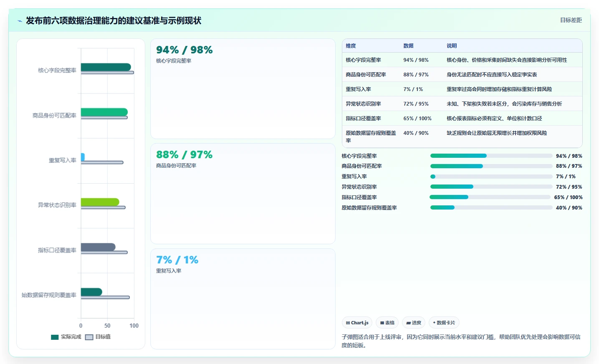This screenshot has height=364, width=599.
Task: Click the lime green 异常状态识别率 chart bar
Action: click(x=100, y=202)
